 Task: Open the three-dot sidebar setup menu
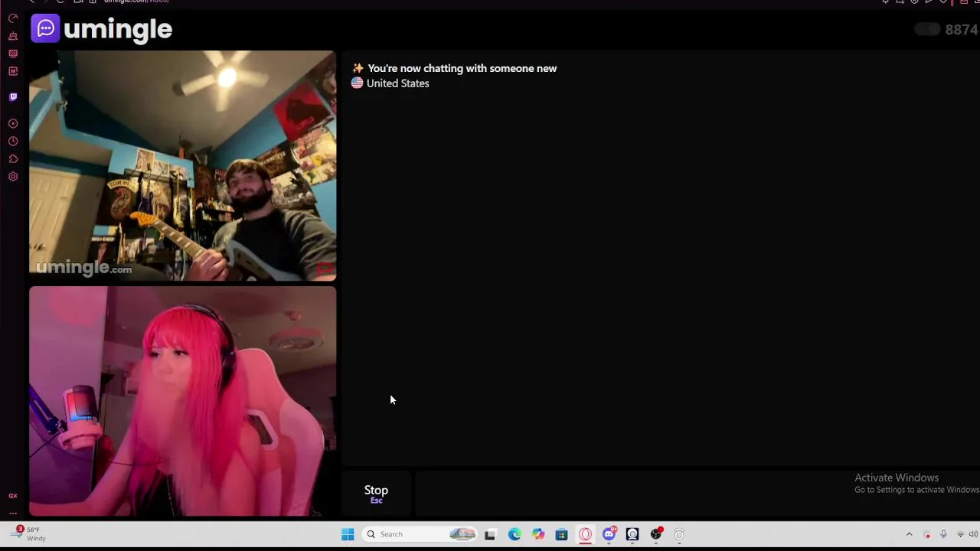(13, 514)
